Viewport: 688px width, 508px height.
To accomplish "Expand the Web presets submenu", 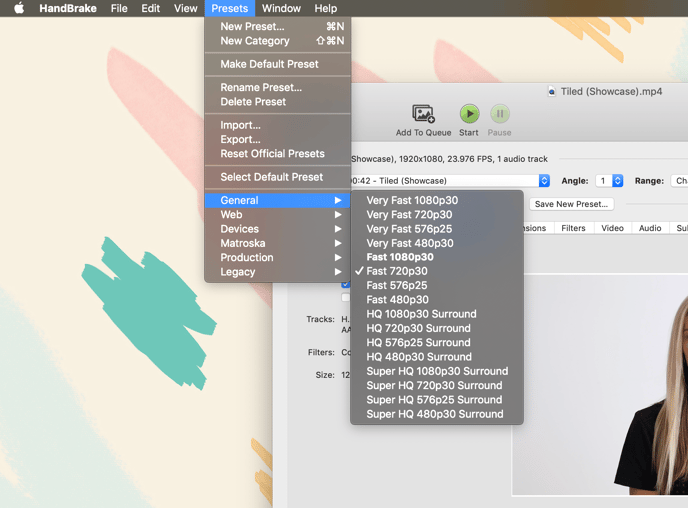I will pyautogui.click(x=277, y=215).
